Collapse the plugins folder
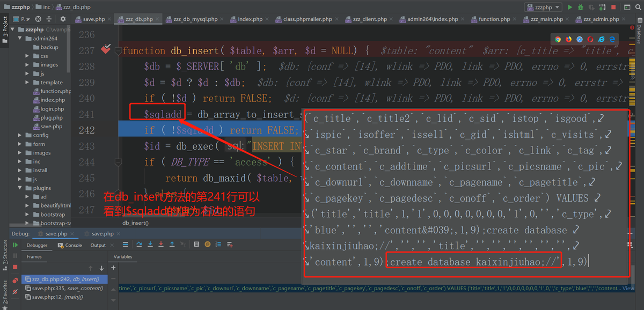 click(20, 188)
